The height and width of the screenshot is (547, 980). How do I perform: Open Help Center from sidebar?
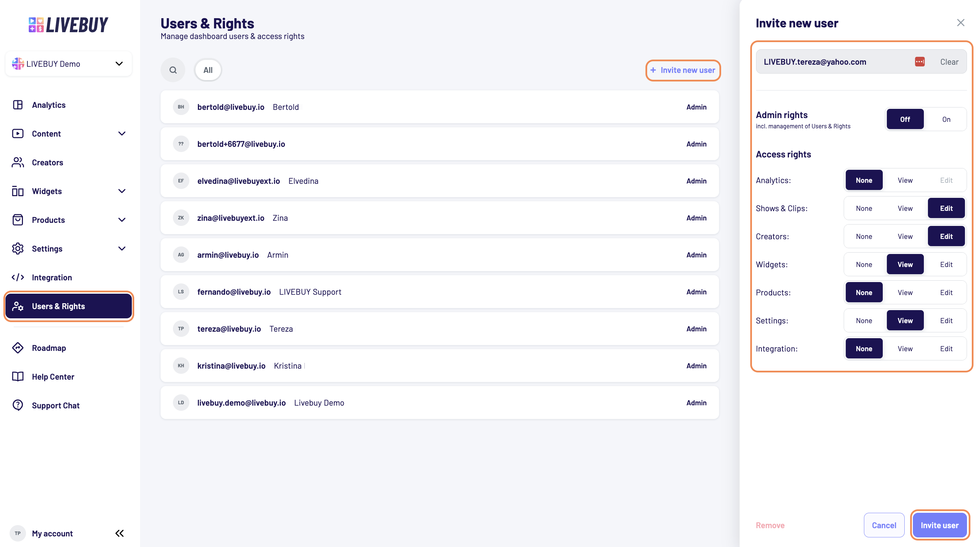pos(68,377)
